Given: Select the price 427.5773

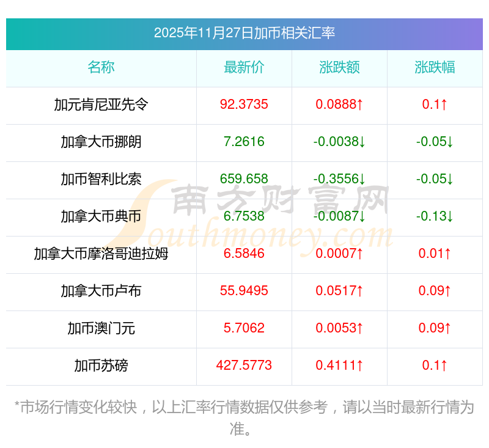Looking at the screenshot, I should 244,365.
